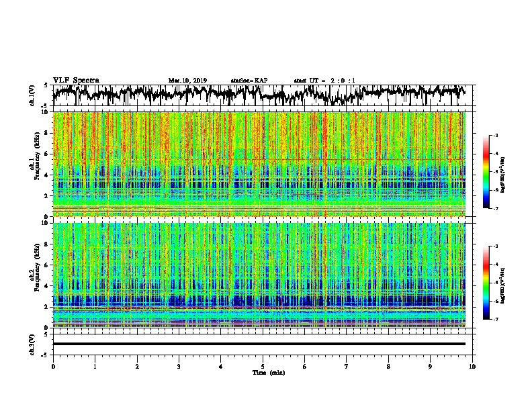This screenshot has width=532, height=411.
Task: Click the "Time (min)" axis label
Action: pos(269,373)
